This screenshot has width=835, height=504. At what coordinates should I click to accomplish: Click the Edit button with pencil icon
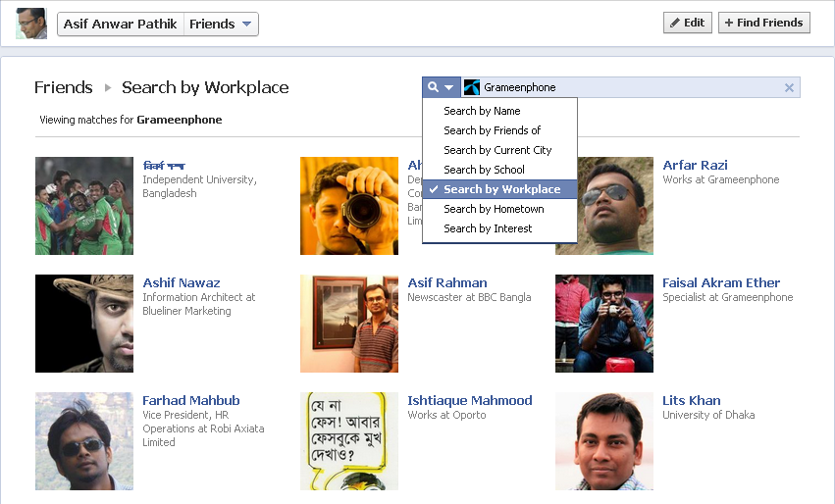click(x=688, y=23)
